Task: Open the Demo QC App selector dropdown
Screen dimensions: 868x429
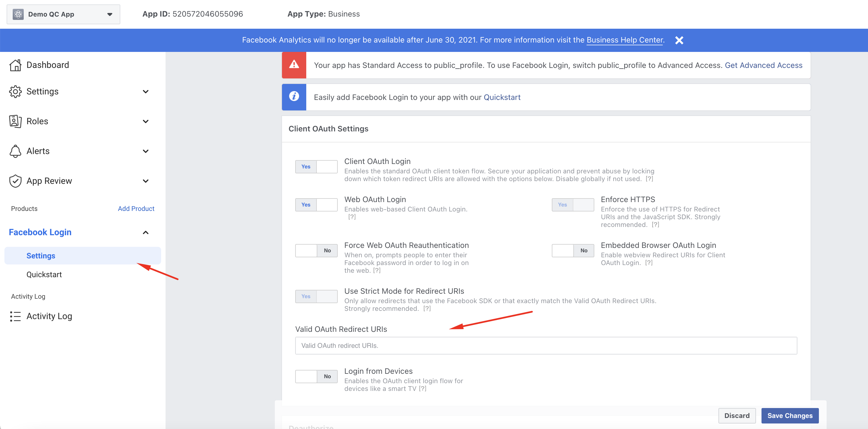Action: (63, 14)
